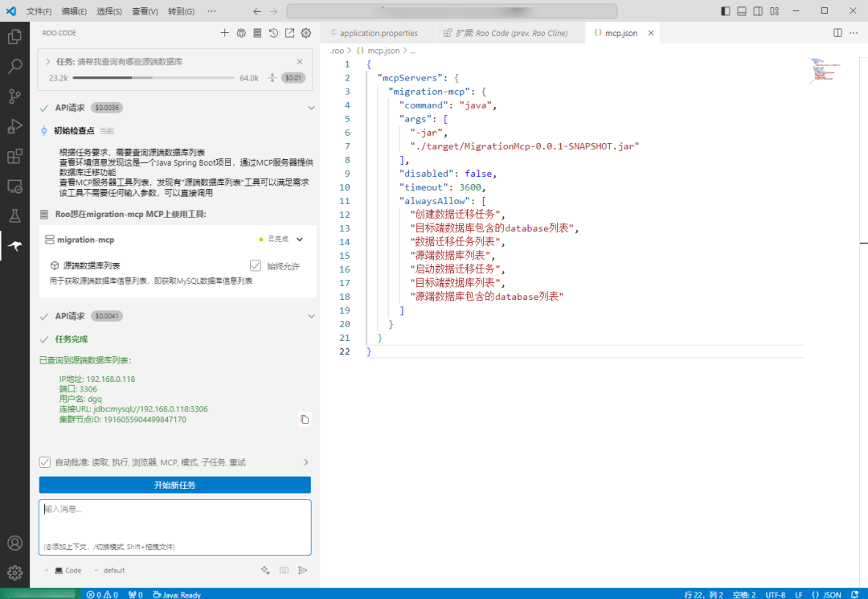Toggle the 始终允许 checkbox
Viewport: 868px width, 599px height.
click(x=256, y=265)
